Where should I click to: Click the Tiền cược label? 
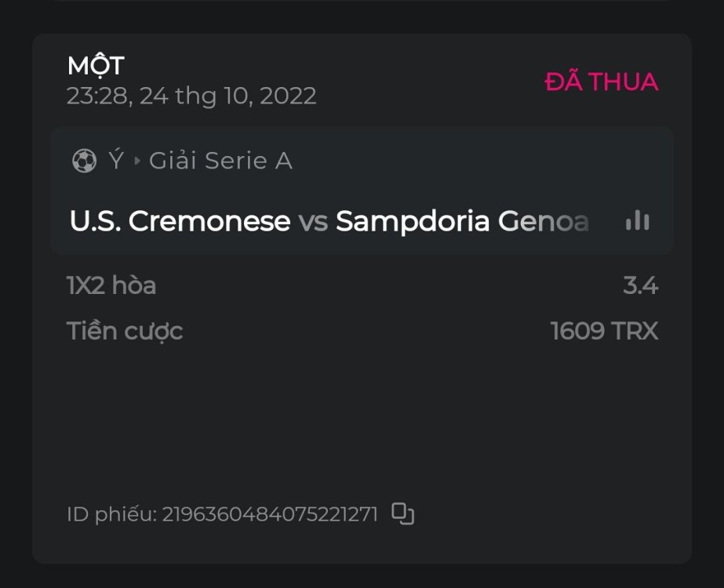[x=125, y=332]
